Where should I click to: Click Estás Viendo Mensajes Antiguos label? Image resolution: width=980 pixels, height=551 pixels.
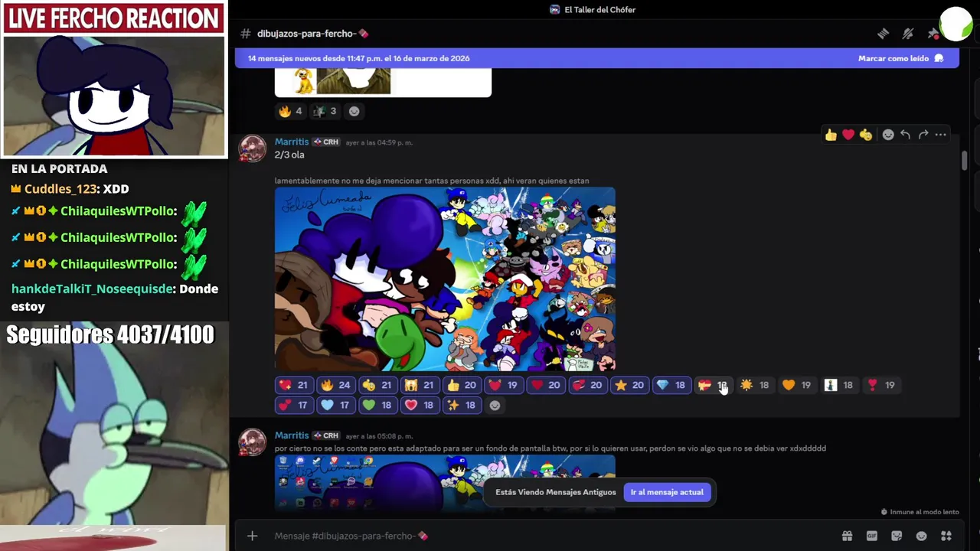tap(556, 492)
